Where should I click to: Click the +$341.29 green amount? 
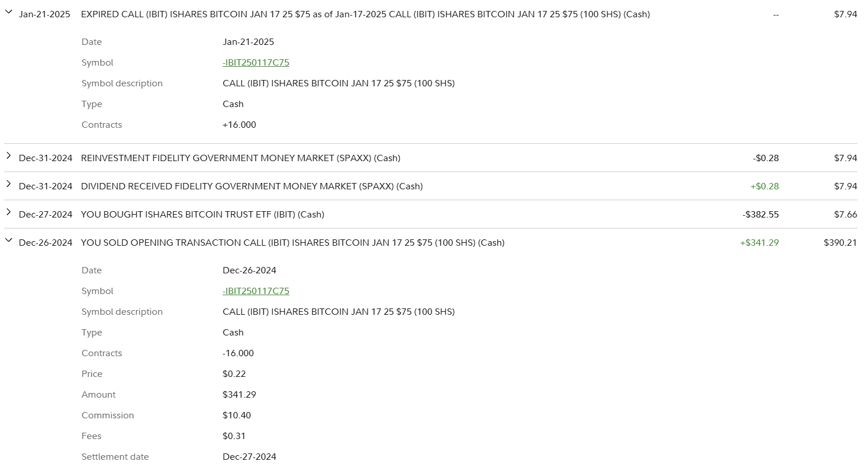click(x=759, y=243)
